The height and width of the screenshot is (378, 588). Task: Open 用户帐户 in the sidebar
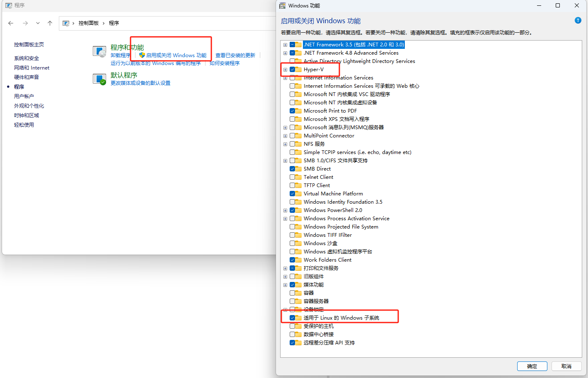click(x=24, y=96)
